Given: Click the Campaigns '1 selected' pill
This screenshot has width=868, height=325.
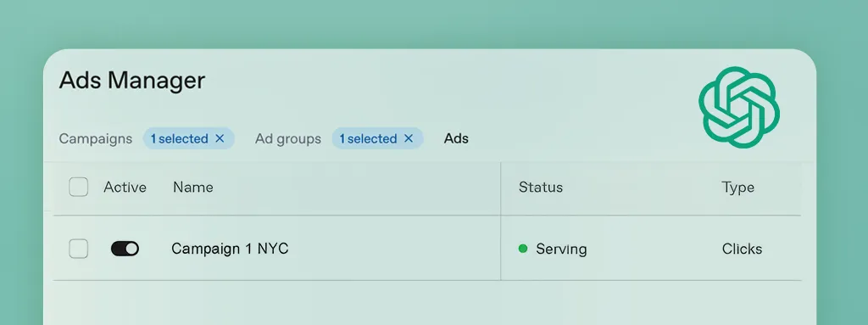Looking at the screenshot, I should (x=189, y=138).
